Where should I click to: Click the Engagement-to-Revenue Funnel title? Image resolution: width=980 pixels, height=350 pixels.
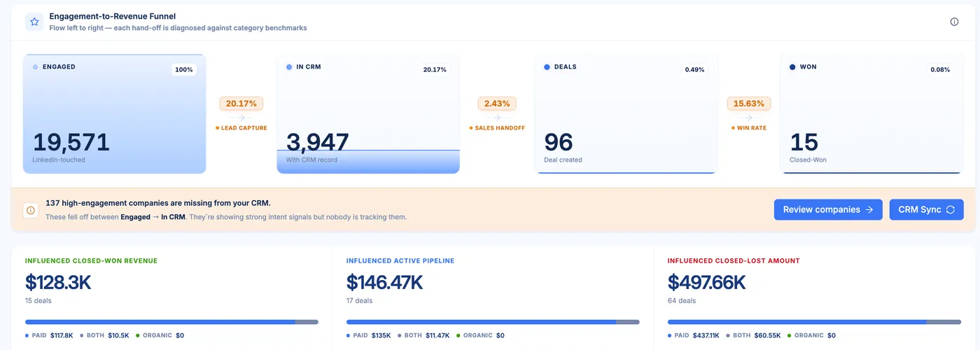tap(113, 16)
